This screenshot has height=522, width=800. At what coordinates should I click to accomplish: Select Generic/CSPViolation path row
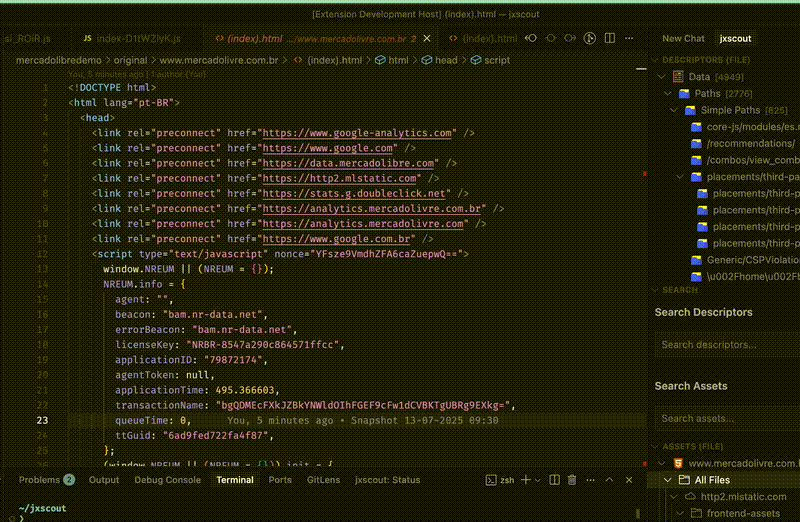(x=745, y=260)
